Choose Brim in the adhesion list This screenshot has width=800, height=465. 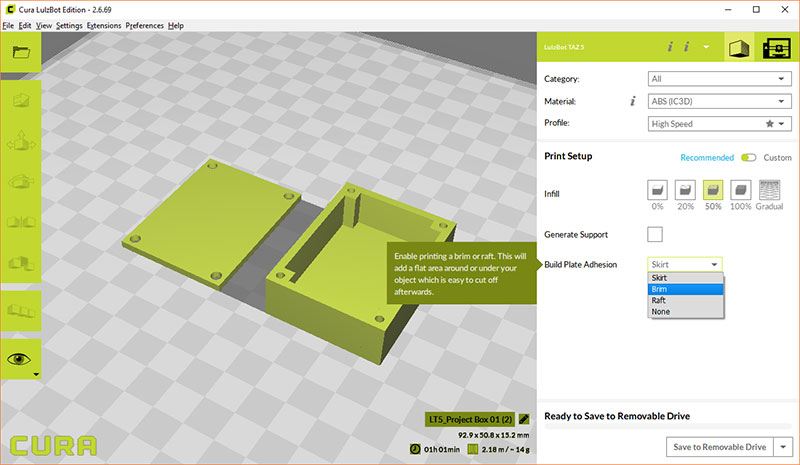coord(686,289)
